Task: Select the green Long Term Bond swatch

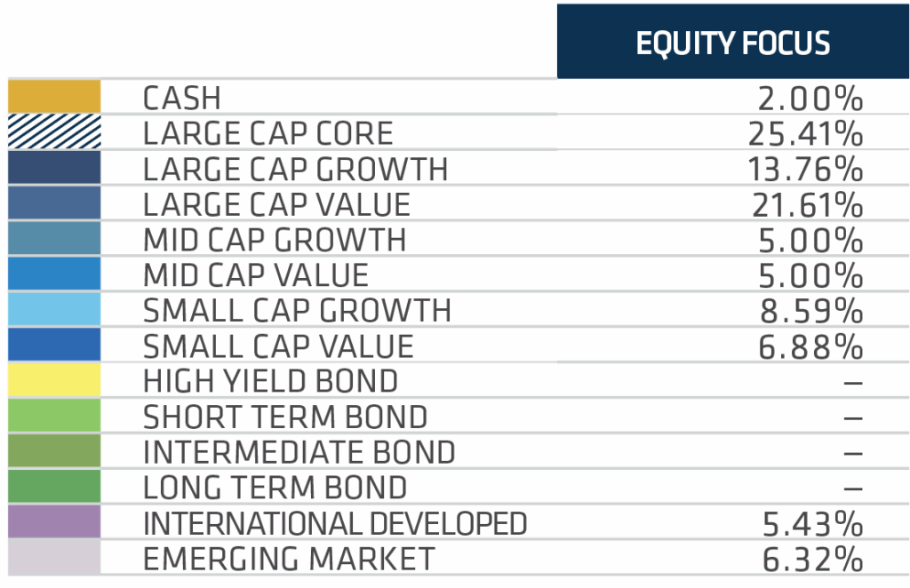Action: [54, 487]
